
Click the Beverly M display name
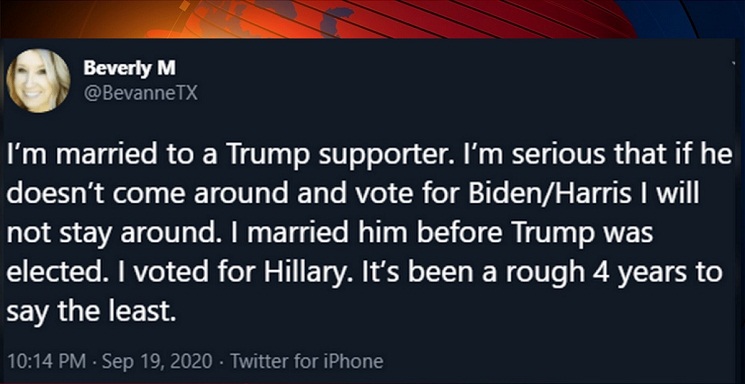[130, 68]
